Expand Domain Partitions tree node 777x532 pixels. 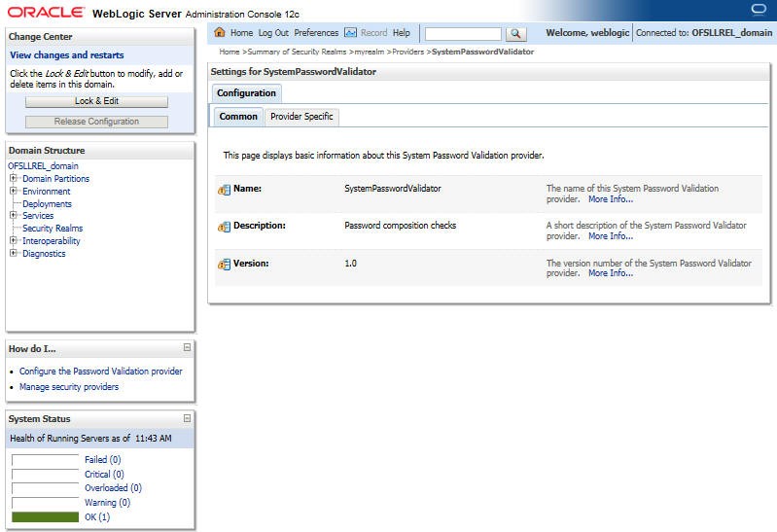click(14, 178)
